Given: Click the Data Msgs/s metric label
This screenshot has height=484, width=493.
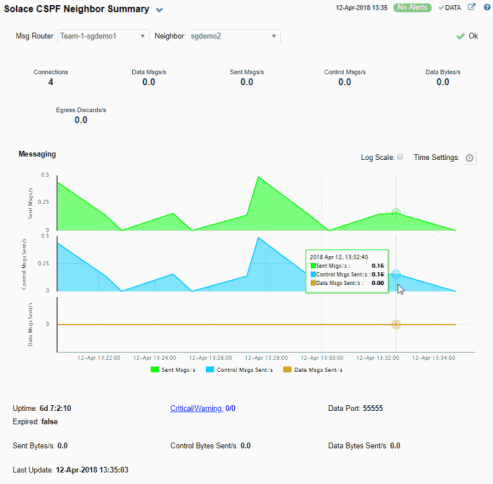Looking at the screenshot, I should pos(149,72).
